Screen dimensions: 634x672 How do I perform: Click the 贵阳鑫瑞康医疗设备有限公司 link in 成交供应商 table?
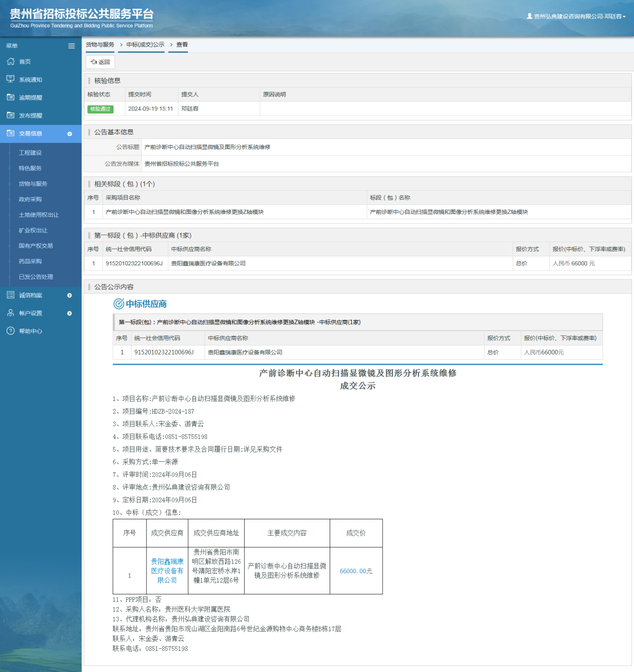167,571
